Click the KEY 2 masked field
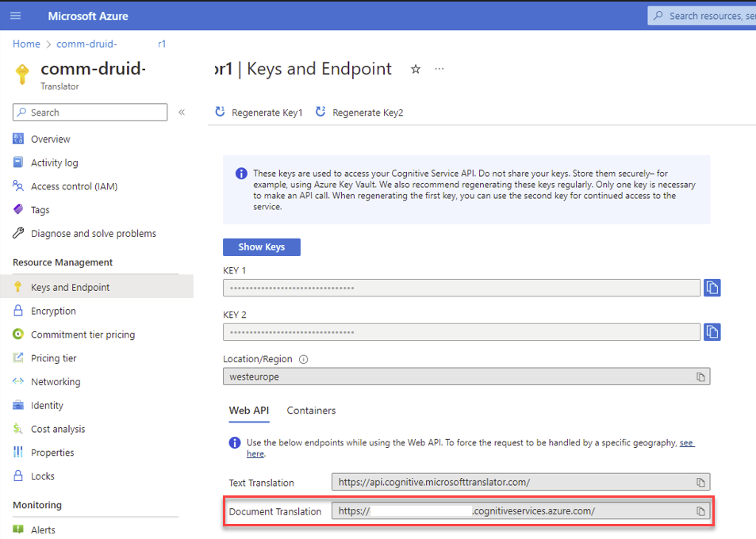 [462, 332]
